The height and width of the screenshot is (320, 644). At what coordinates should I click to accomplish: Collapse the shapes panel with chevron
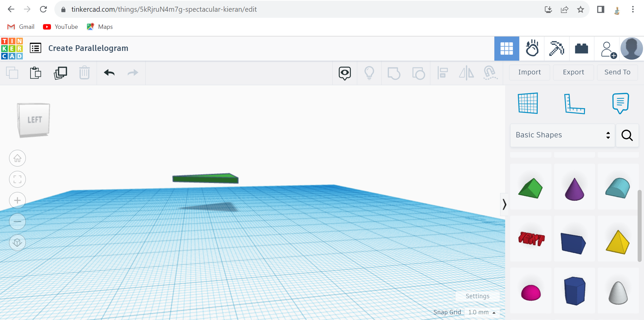[504, 204]
